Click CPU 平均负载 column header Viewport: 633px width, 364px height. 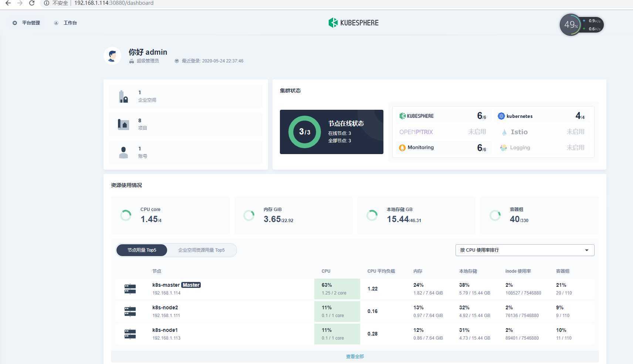[381, 271]
